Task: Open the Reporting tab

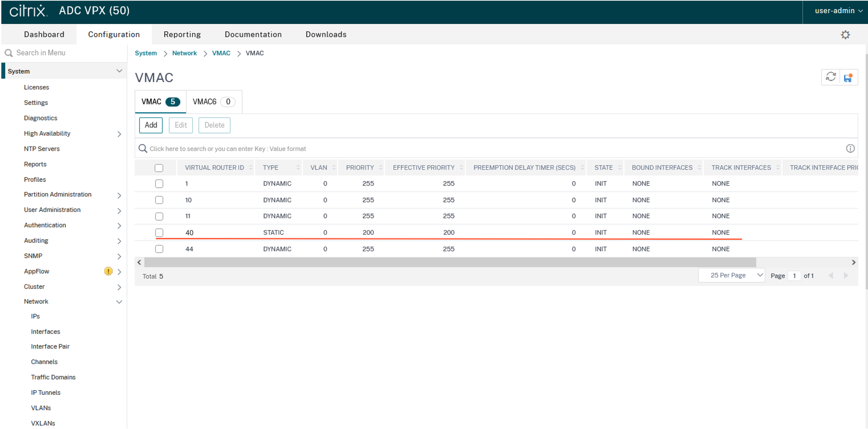Action: click(x=182, y=34)
